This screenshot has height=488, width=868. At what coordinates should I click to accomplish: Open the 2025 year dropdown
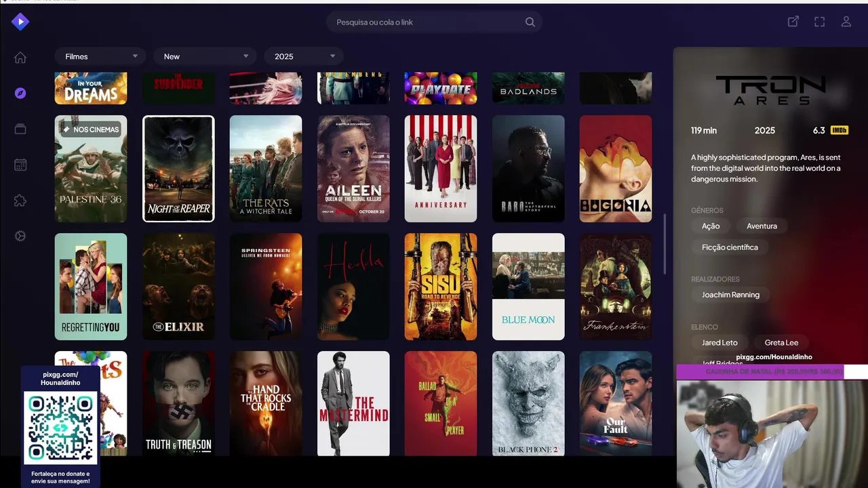[304, 56]
